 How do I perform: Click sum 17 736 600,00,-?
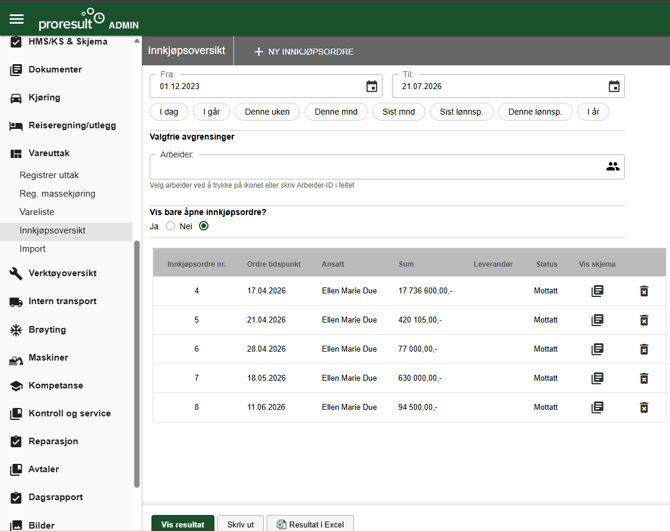425,291
